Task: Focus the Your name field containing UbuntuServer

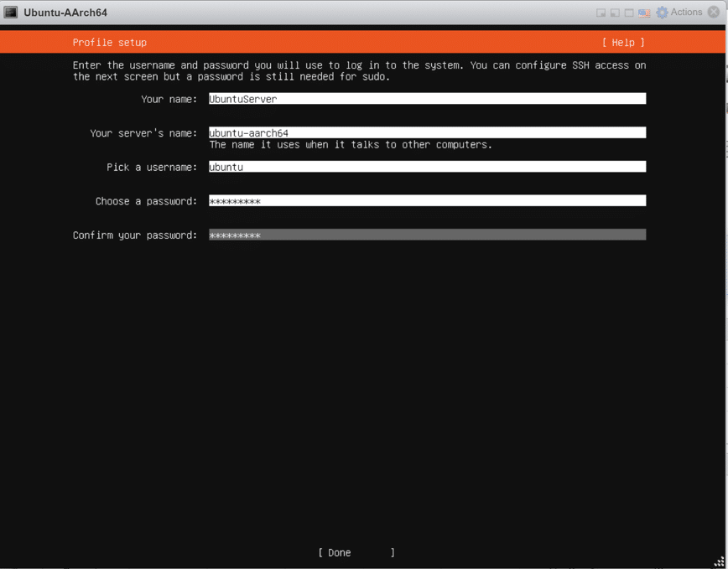Action: (427, 99)
